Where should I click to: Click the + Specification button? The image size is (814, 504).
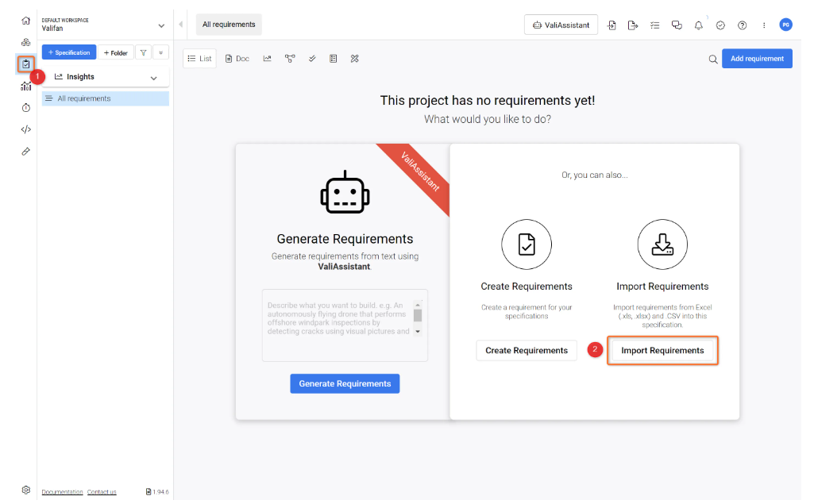[x=69, y=52]
